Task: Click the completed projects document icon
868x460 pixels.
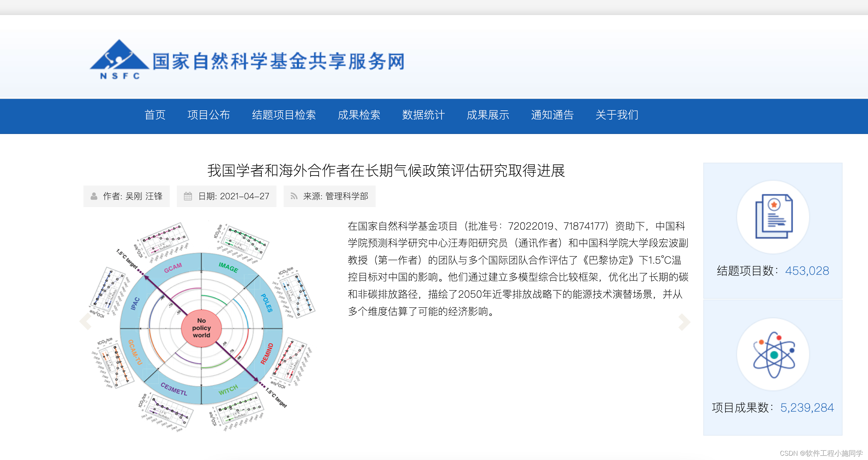Action: pos(773,217)
